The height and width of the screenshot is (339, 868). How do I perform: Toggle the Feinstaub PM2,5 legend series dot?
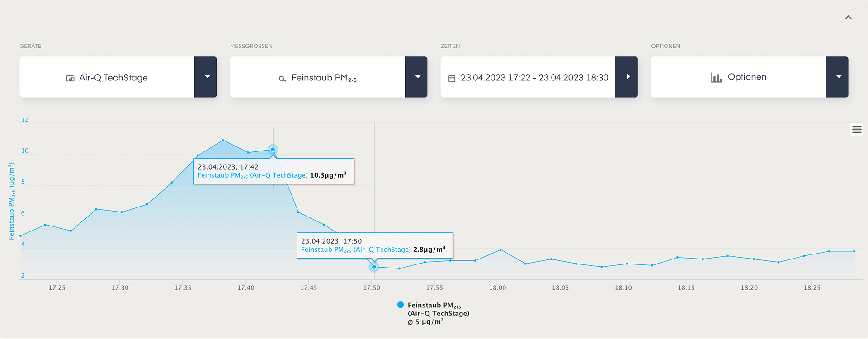pyautogui.click(x=401, y=305)
